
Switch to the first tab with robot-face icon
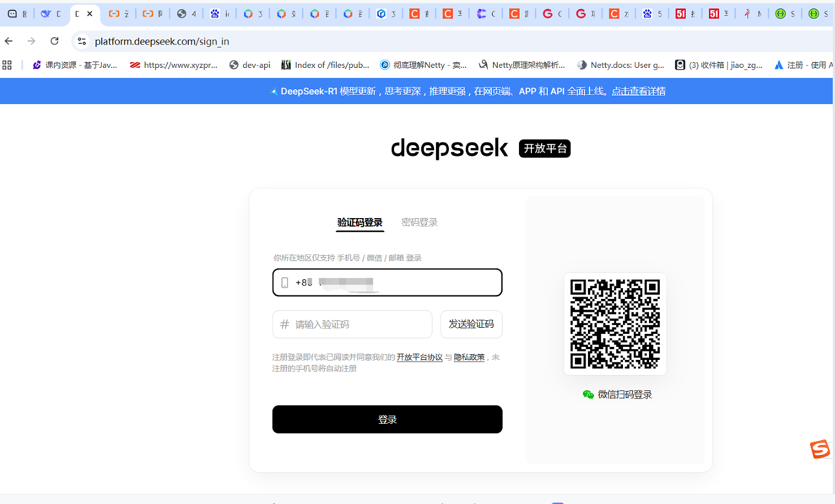coord(18,14)
